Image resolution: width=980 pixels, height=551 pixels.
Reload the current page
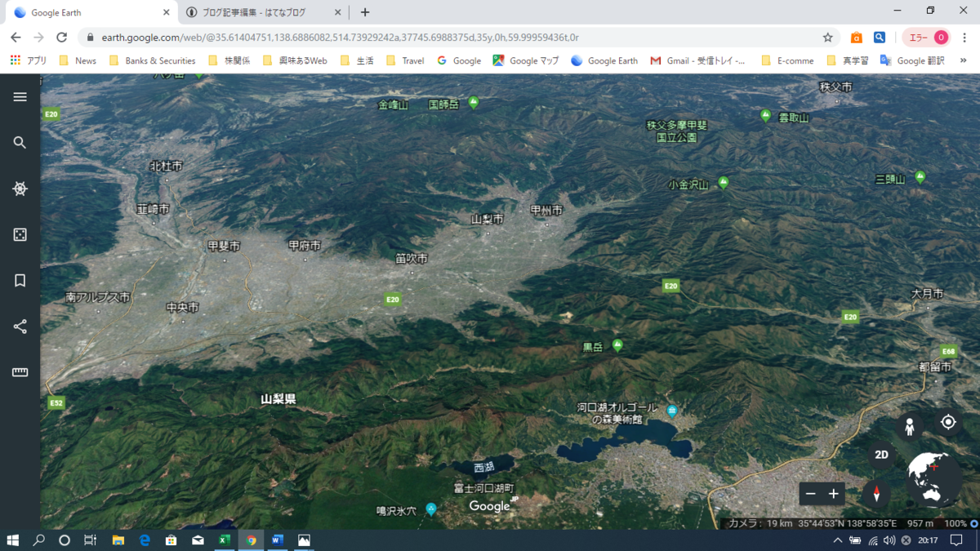click(x=61, y=38)
